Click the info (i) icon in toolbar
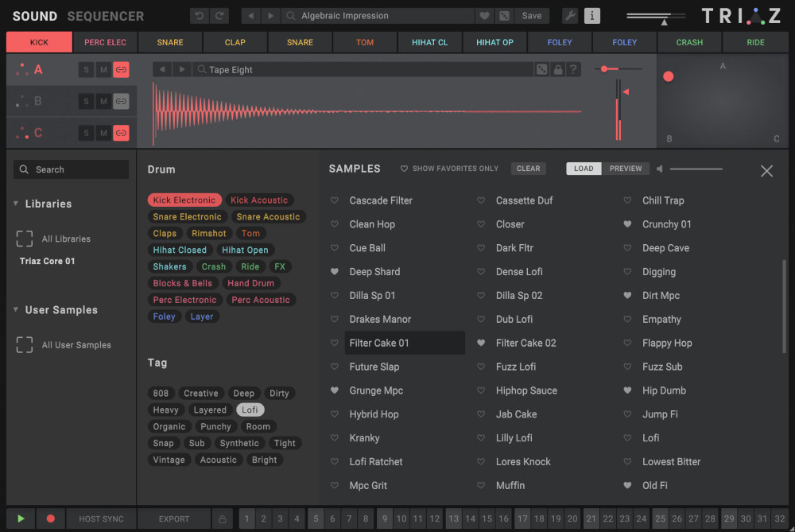Image resolution: width=795 pixels, height=532 pixels. pos(592,15)
